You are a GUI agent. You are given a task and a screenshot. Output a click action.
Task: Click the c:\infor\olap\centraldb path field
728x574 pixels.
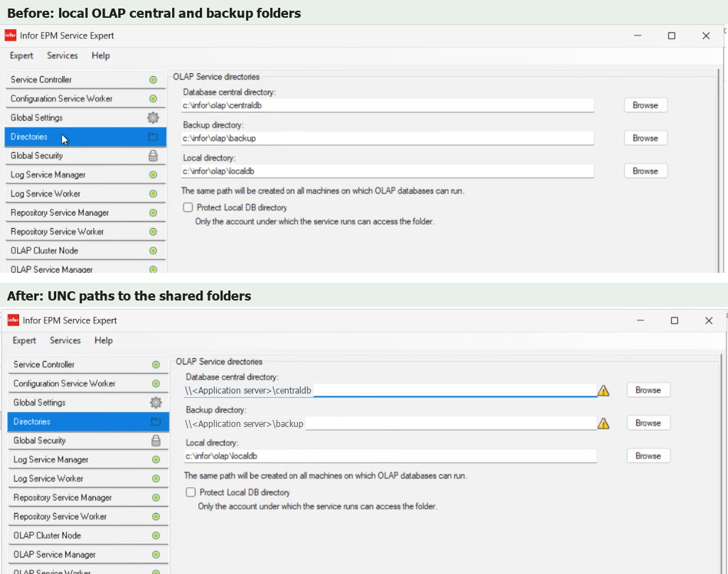(387, 105)
